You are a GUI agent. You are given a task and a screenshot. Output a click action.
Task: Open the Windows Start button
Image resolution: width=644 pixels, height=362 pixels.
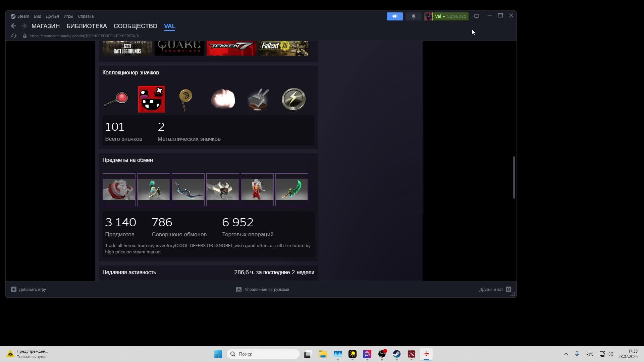pos(218,354)
